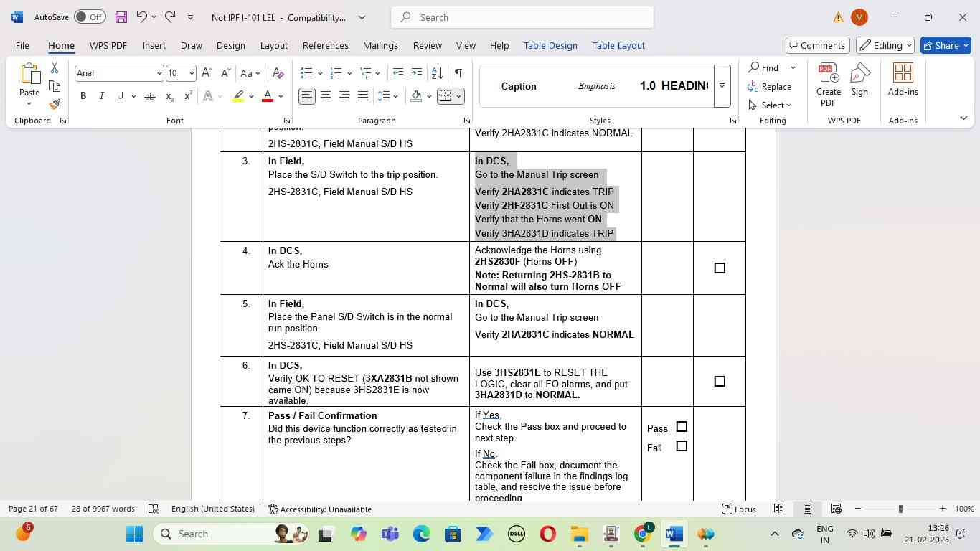The height and width of the screenshot is (551, 980).
Task: Switch to Read Mode view
Action: (778, 509)
